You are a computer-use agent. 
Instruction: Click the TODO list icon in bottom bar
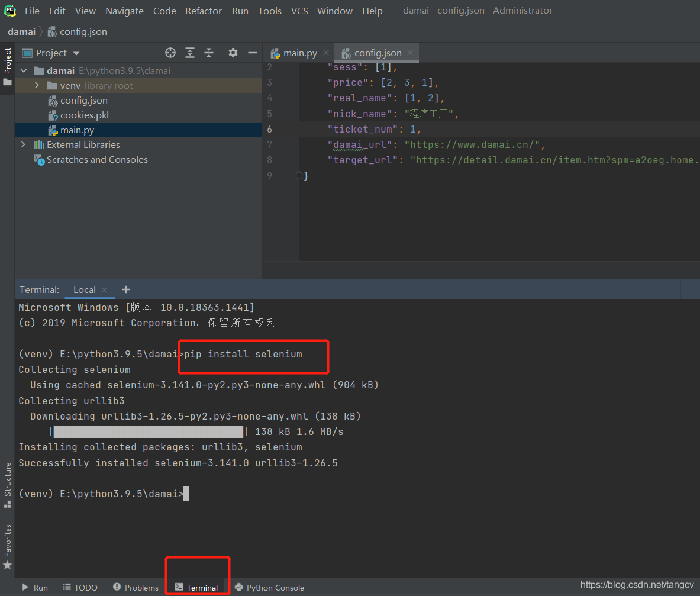pos(66,587)
